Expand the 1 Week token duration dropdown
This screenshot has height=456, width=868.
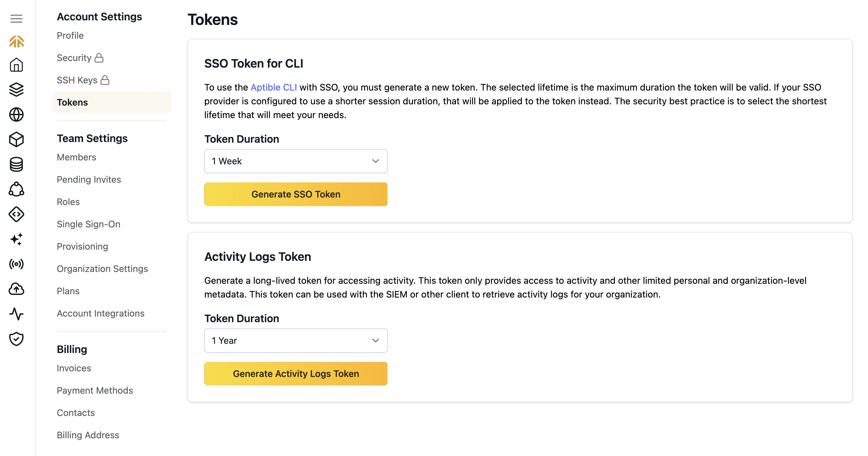pos(296,161)
